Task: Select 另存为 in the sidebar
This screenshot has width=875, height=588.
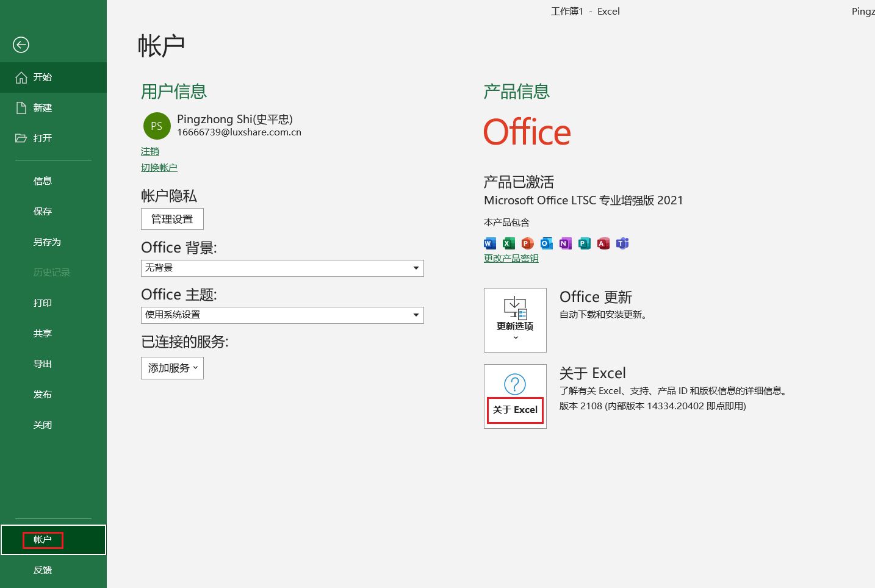Action: [47, 242]
